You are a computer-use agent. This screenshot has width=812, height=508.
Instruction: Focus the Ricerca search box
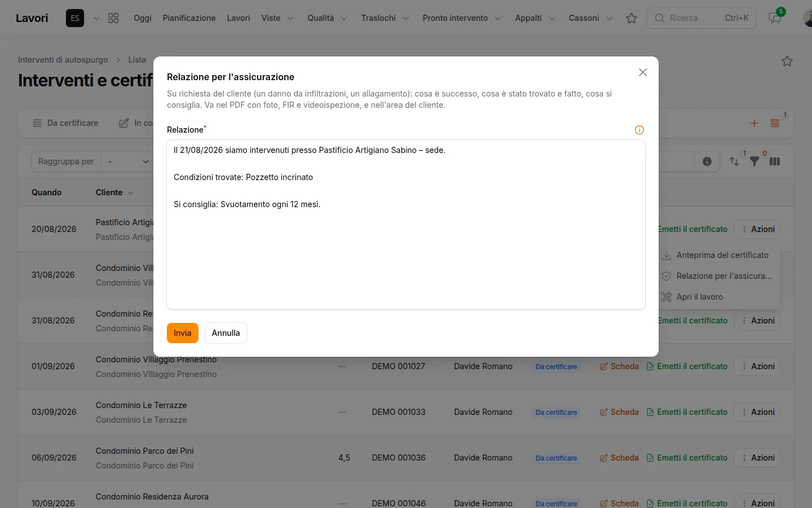(x=701, y=18)
